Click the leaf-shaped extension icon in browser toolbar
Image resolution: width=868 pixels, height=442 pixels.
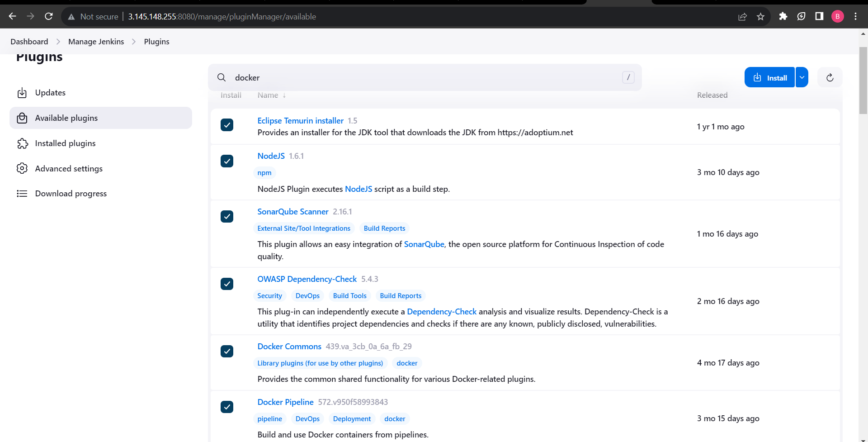pyautogui.click(x=801, y=16)
